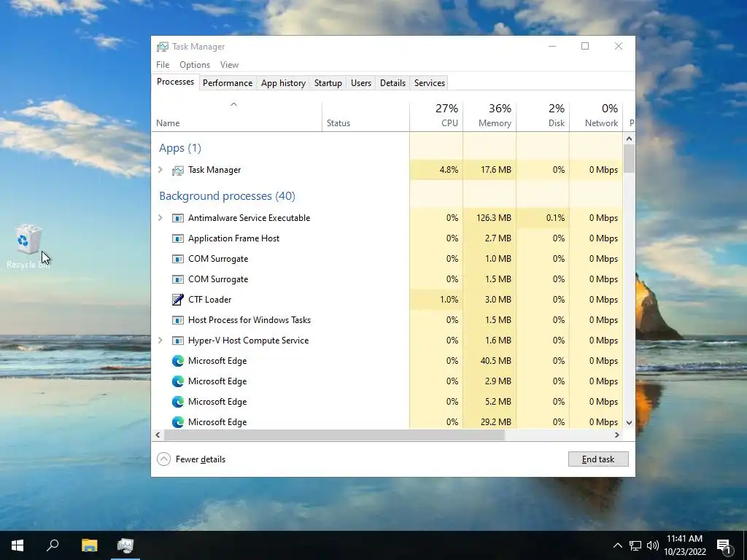Click the horizontal scrollbar thumb
The height and width of the screenshot is (560, 747).
[x=334, y=435]
